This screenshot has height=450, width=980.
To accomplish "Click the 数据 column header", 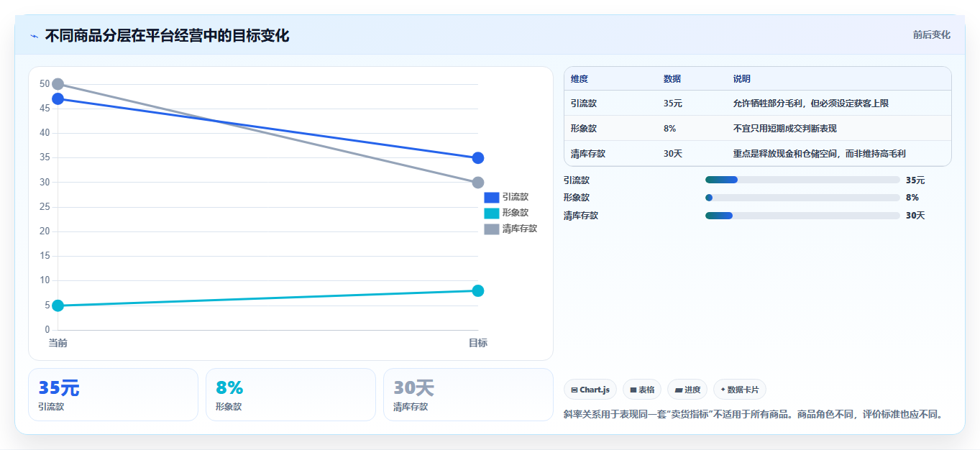I will pos(672,79).
